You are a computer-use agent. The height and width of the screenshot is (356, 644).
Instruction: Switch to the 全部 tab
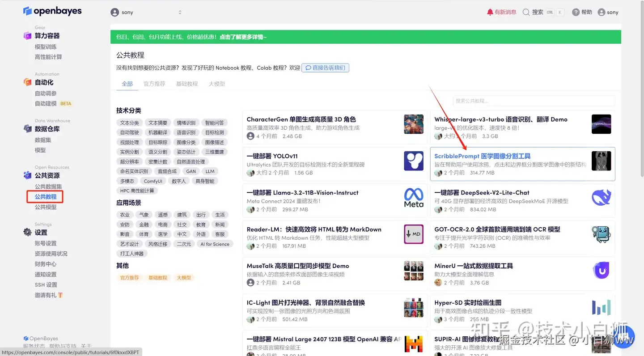127,84
